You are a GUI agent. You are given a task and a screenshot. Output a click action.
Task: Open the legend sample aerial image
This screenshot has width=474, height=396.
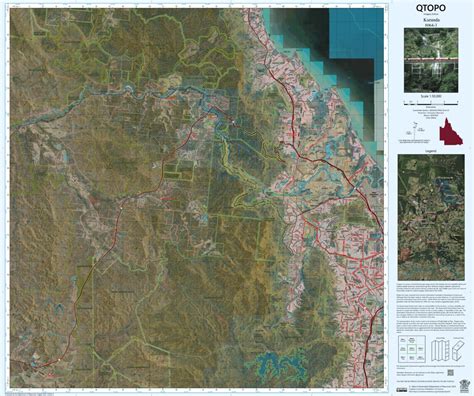pos(431,217)
